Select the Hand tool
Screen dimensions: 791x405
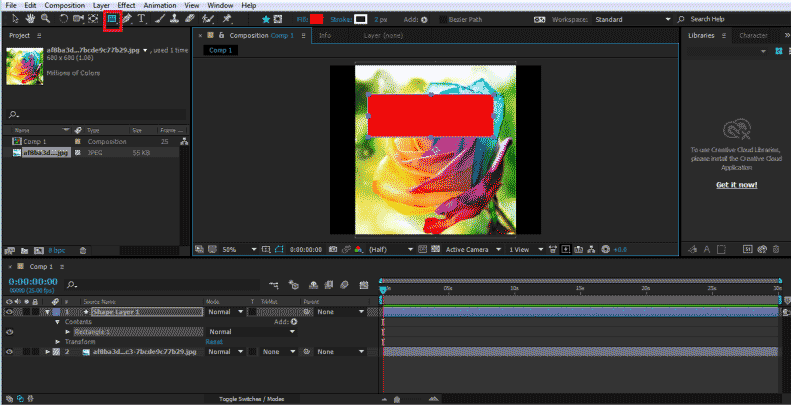click(x=30, y=19)
